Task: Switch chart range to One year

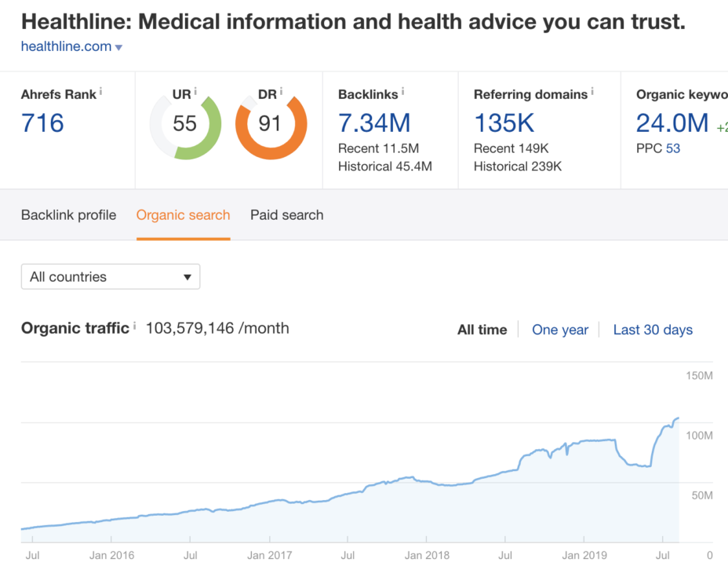Action: tap(560, 330)
